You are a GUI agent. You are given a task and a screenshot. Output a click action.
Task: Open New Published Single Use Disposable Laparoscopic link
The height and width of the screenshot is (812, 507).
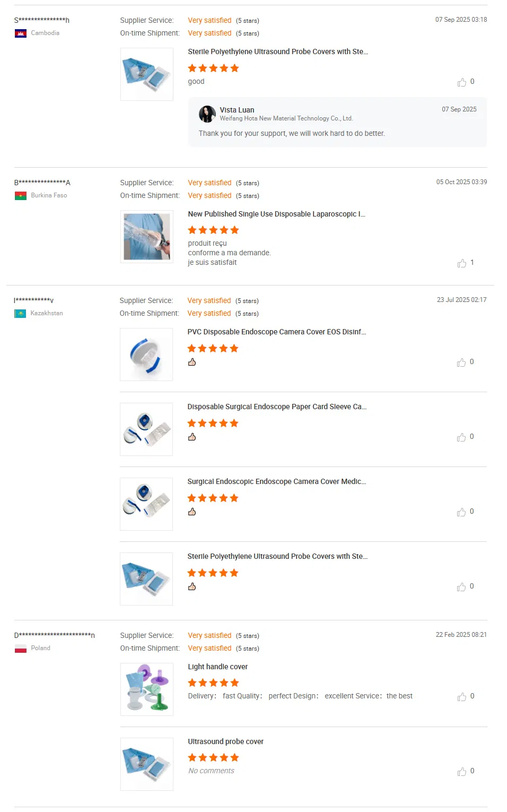(276, 214)
